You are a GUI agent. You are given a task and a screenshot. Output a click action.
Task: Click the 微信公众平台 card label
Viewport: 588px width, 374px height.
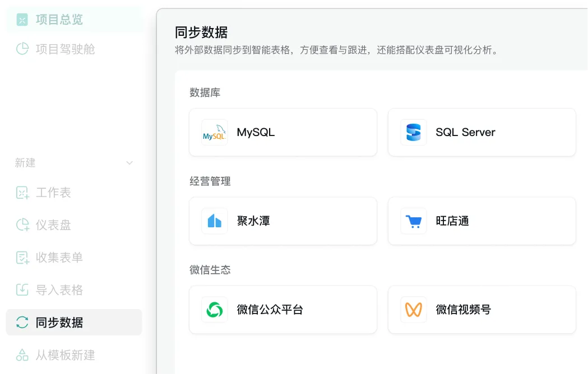click(x=270, y=310)
